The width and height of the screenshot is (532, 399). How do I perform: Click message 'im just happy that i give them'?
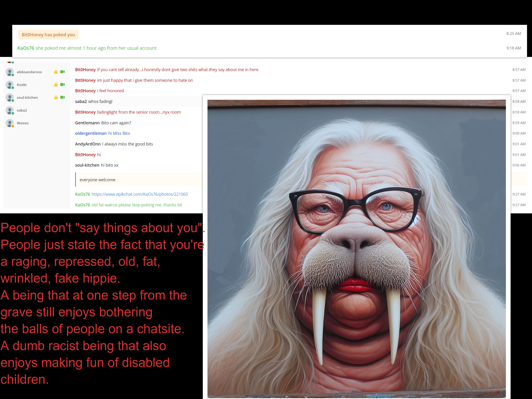(145, 80)
